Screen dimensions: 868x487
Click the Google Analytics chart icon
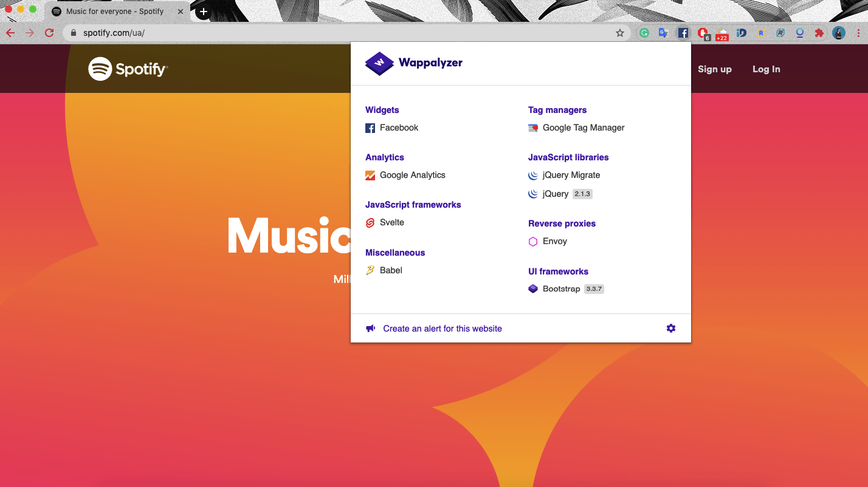coord(370,175)
